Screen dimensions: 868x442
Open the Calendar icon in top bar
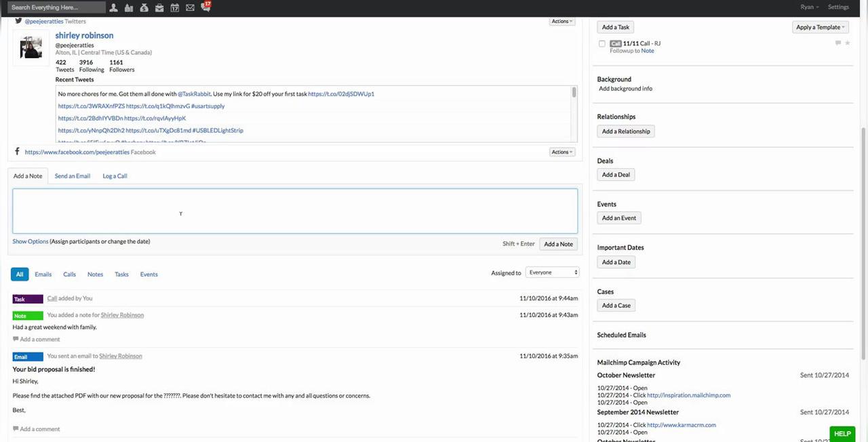(x=174, y=7)
